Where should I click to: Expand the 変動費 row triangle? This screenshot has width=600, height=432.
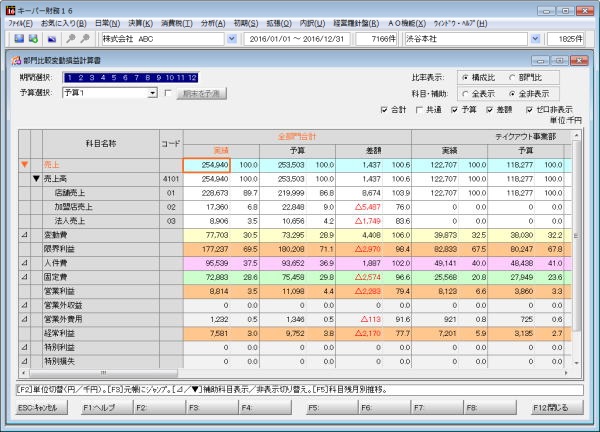coord(24,235)
